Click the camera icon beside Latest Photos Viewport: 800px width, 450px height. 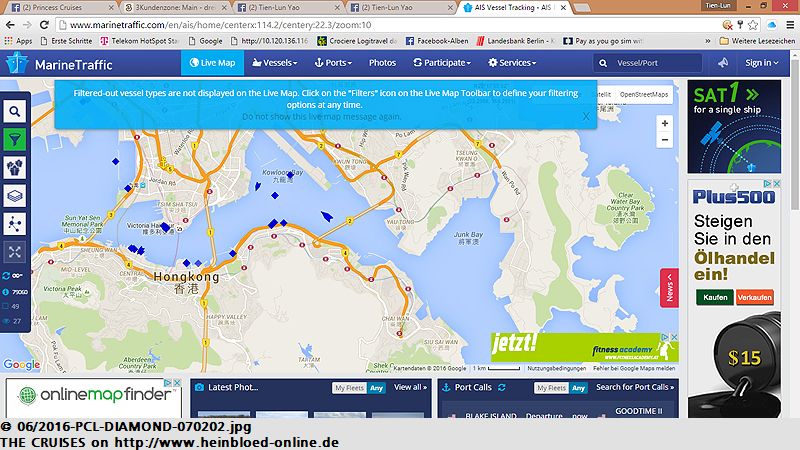[199, 387]
